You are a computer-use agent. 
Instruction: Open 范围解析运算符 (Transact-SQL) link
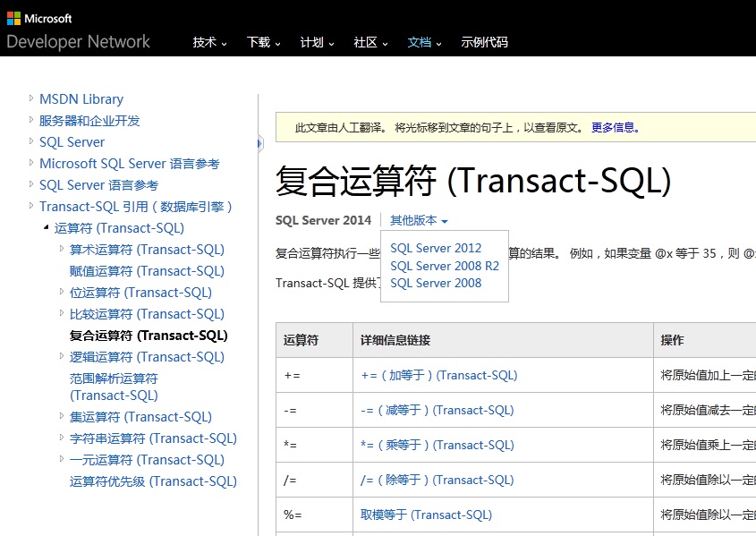[114, 387]
